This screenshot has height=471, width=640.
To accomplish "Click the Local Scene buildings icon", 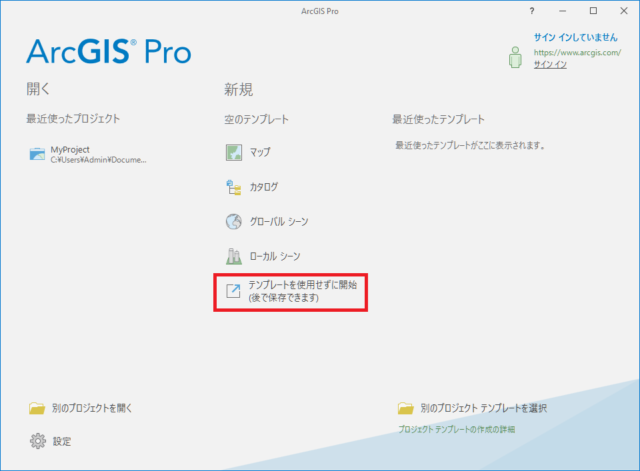I will click(x=233, y=256).
